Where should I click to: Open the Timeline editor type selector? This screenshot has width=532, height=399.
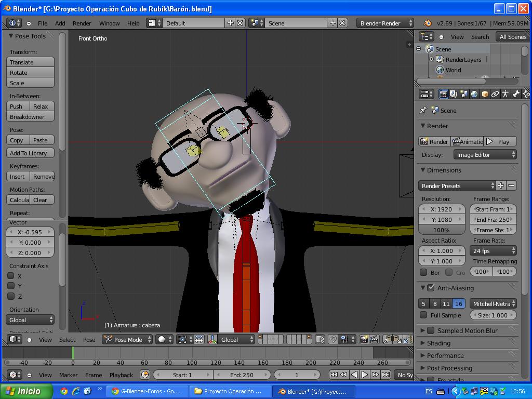point(15,375)
